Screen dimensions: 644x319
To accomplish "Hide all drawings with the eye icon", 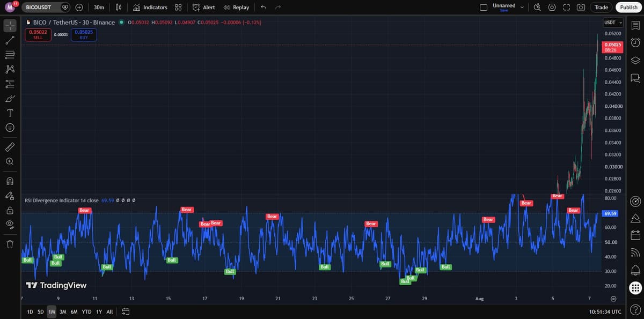I will point(10,225).
